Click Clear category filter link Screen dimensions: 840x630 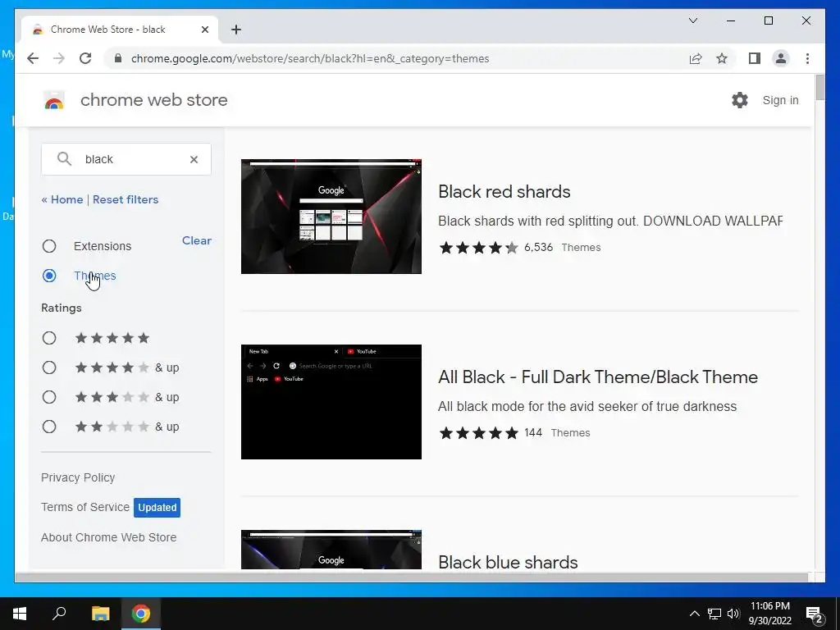[x=197, y=240]
